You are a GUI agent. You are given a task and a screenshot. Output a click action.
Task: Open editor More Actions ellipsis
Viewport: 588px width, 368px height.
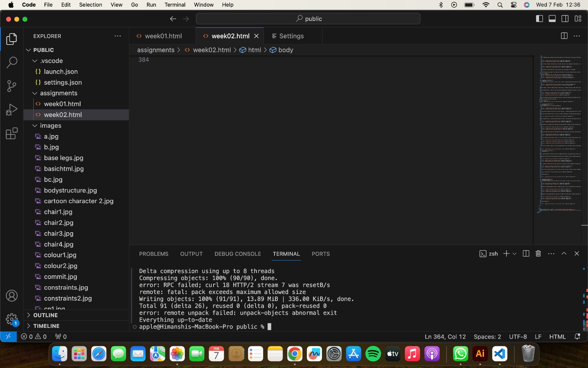tap(577, 36)
